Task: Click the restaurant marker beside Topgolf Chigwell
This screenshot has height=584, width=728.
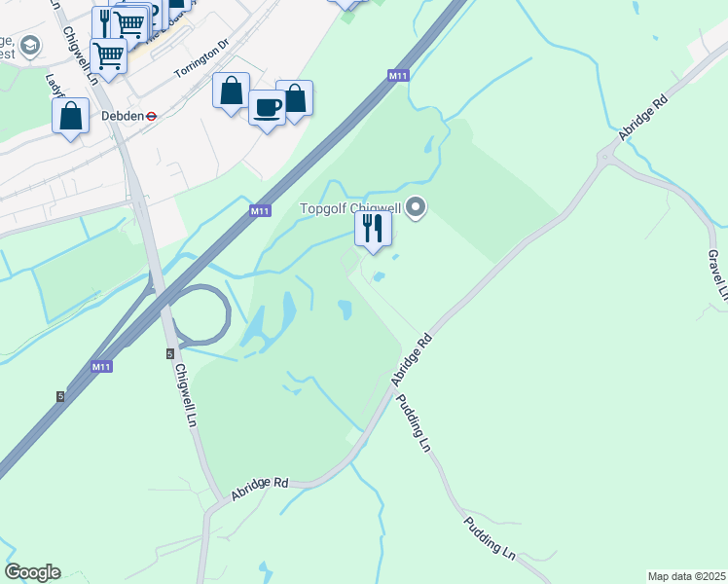Action: (373, 229)
